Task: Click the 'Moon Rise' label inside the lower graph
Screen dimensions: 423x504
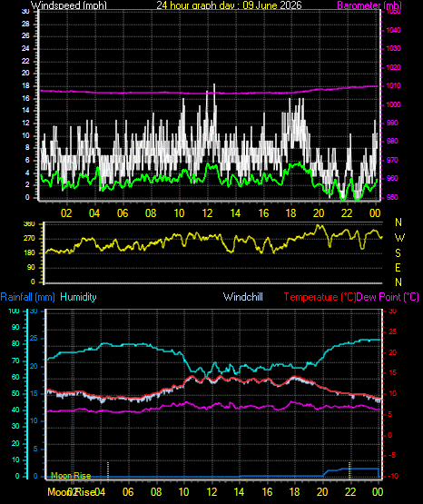Action: click(x=71, y=476)
